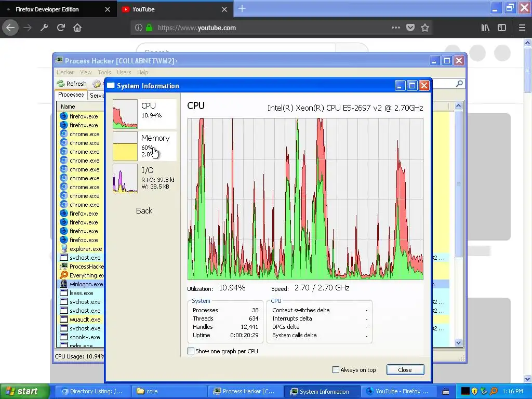Bookmark this page star icon
The image size is (532, 399).
(x=425, y=28)
